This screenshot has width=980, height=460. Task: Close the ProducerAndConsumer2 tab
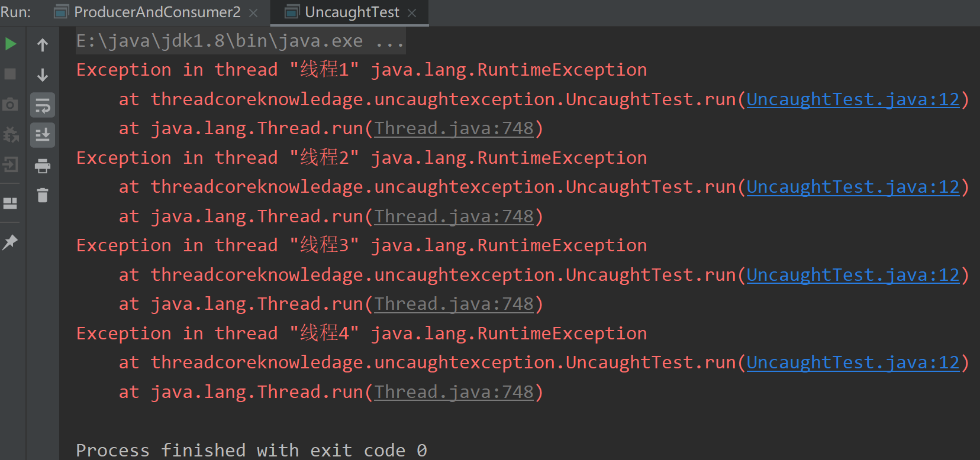point(253,12)
